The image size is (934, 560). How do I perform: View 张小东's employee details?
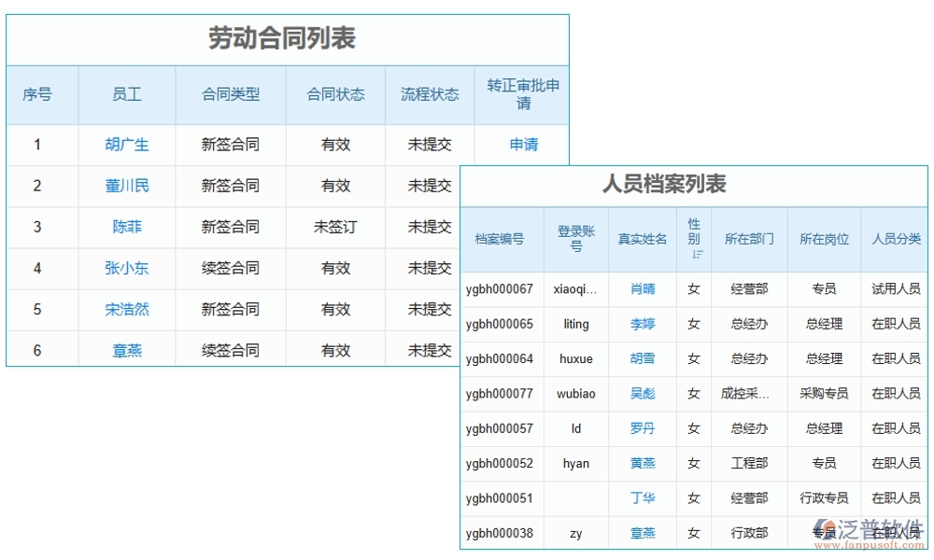point(127,268)
